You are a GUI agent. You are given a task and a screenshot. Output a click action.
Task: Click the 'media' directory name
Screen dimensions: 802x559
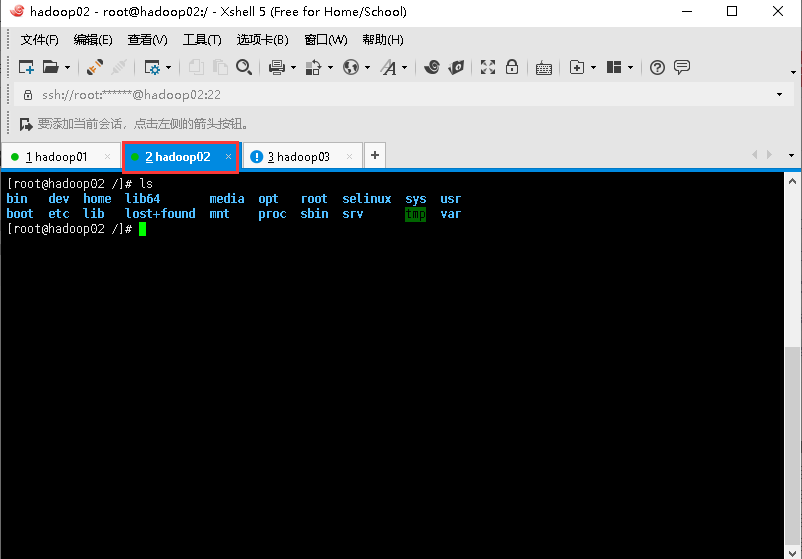click(227, 198)
